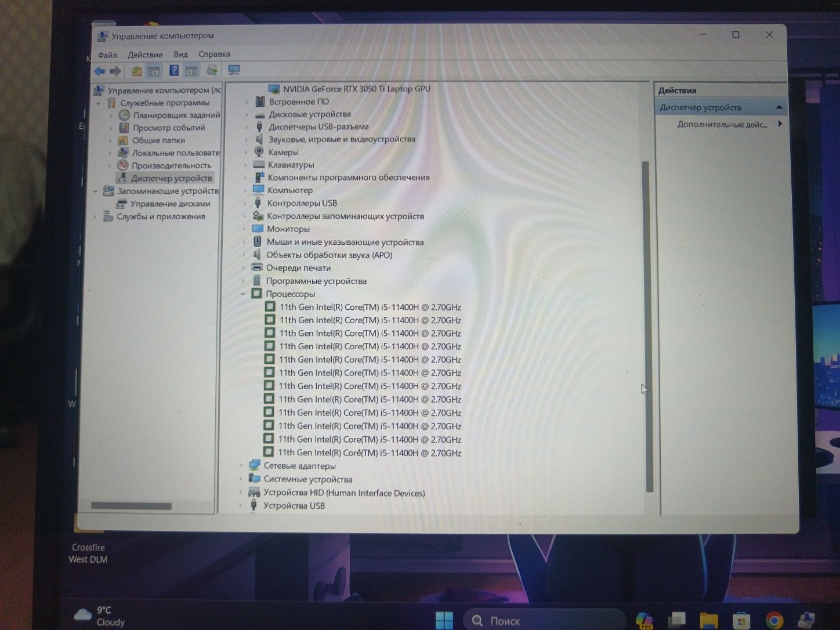Click the taskbar Поиск search box

pyautogui.click(x=544, y=621)
